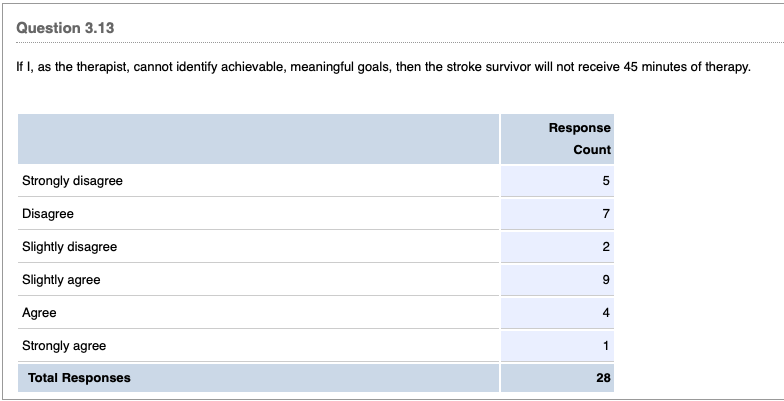Viewport: 784px width, 401px height.
Task: Click the count 4 in the Agree row
Action: pyautogui.click(x=605, y=313)
